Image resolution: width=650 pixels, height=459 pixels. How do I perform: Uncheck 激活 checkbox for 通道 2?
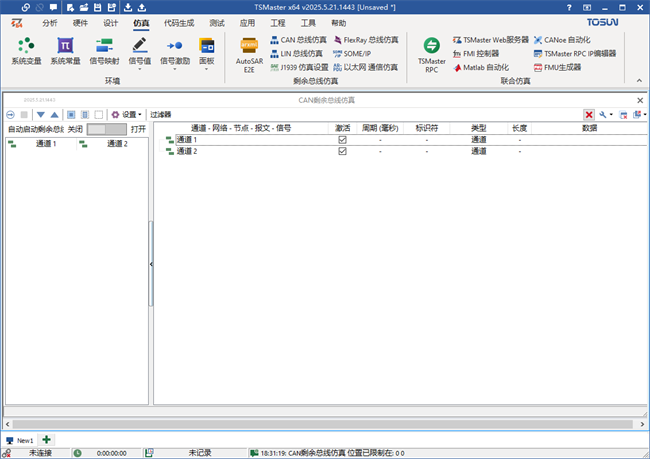click(342, 151)
